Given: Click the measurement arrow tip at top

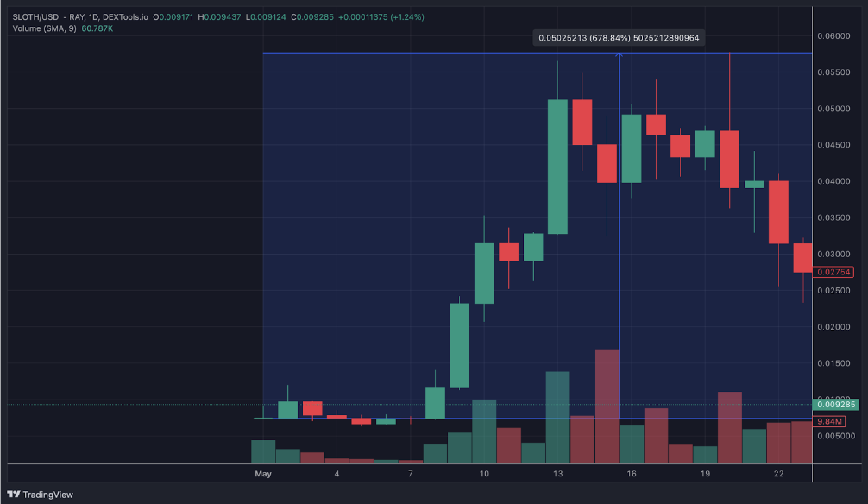Looking at the screenshot, I should (619, 54).
